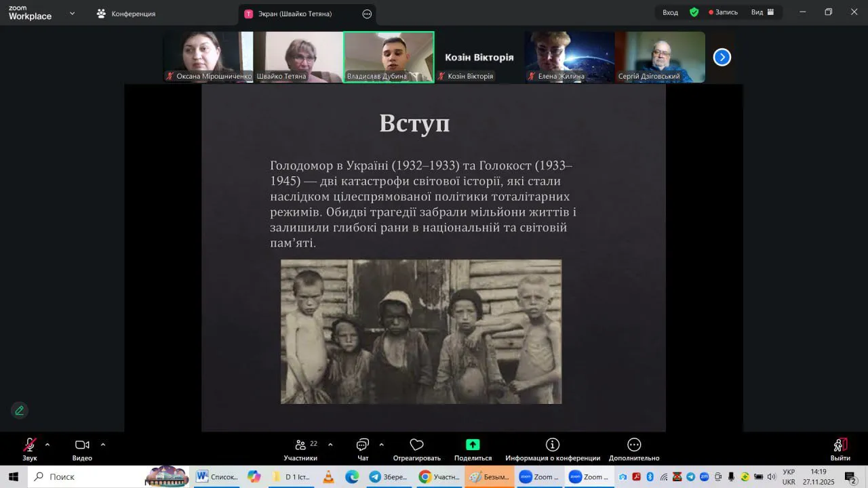
Task: Open the Chat panel
Action: [363, 445]
